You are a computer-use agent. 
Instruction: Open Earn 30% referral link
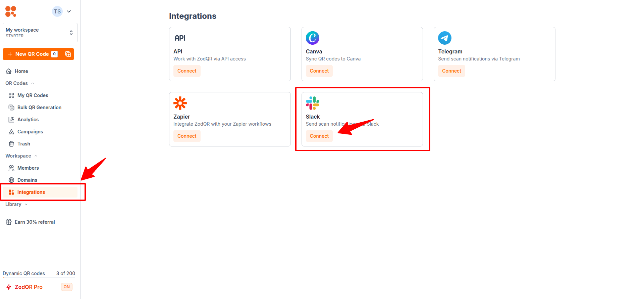tap(40, 222)
